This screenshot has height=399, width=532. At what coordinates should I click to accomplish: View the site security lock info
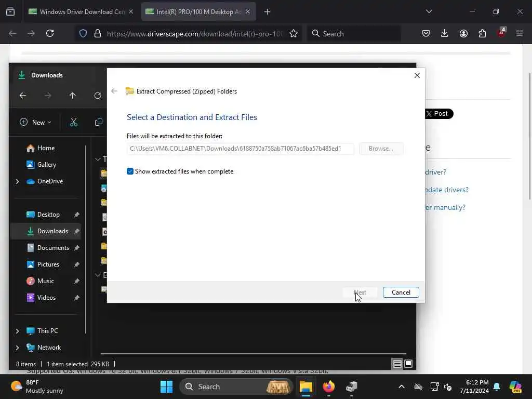[98, 33]
